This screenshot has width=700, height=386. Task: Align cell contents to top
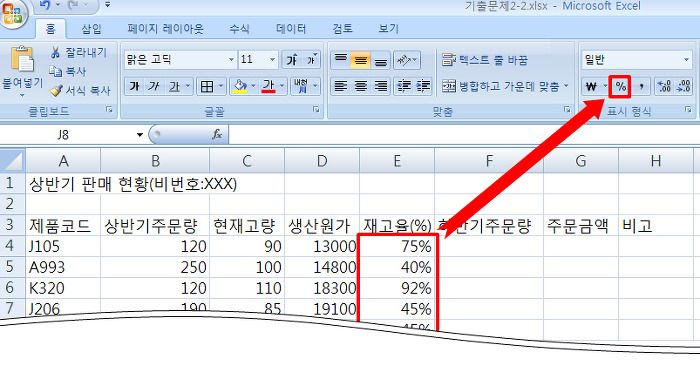pos(341,59)
